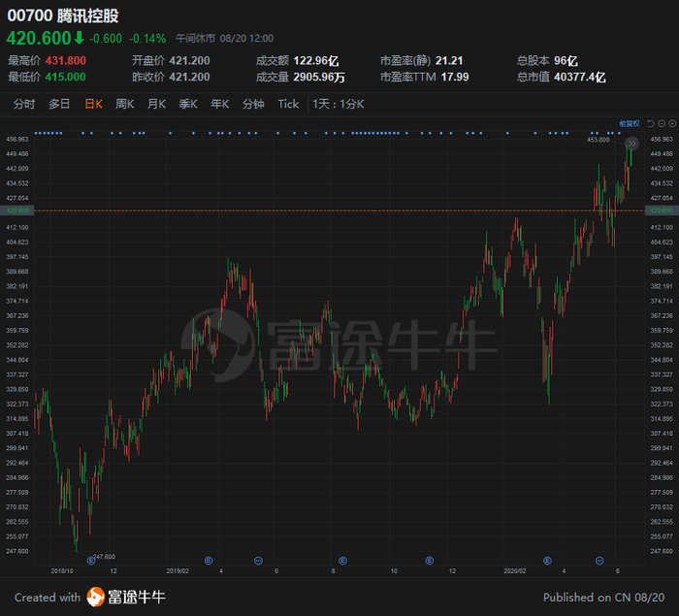Click the green down arrow beside 420.600
This screenshot has height=616, width=679.
click(79, 38)
